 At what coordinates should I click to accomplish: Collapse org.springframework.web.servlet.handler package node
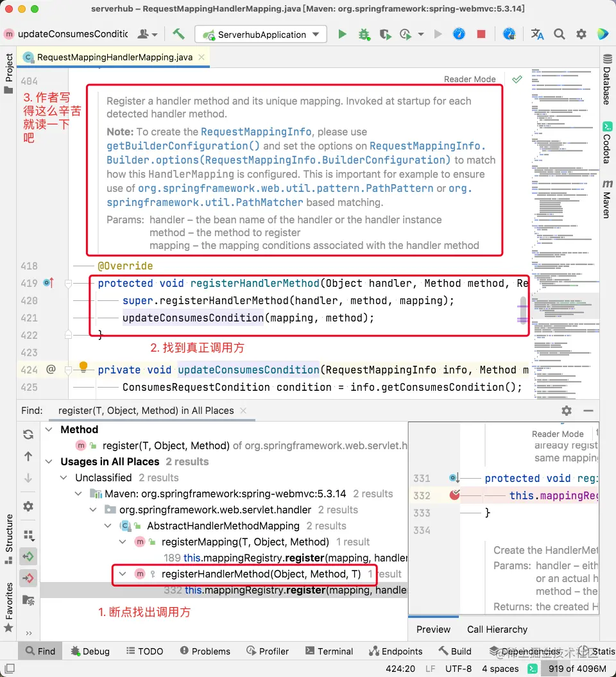click(93, 510)
